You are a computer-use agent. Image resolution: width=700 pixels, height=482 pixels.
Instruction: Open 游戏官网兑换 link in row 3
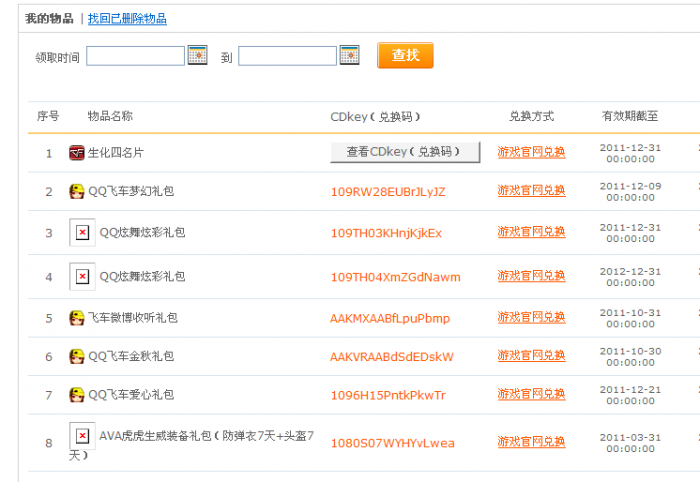pyautogui.click(x=532, y=232)
